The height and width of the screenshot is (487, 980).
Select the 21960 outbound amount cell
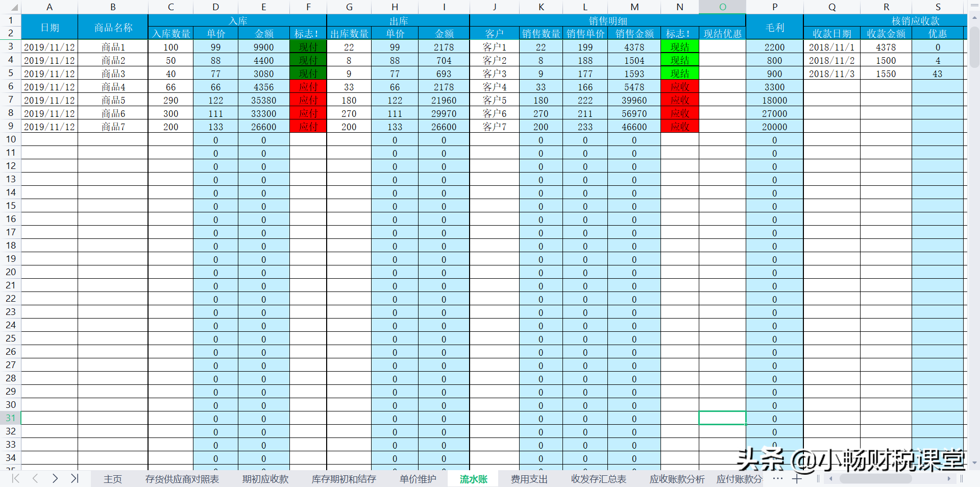pos(444,100)
